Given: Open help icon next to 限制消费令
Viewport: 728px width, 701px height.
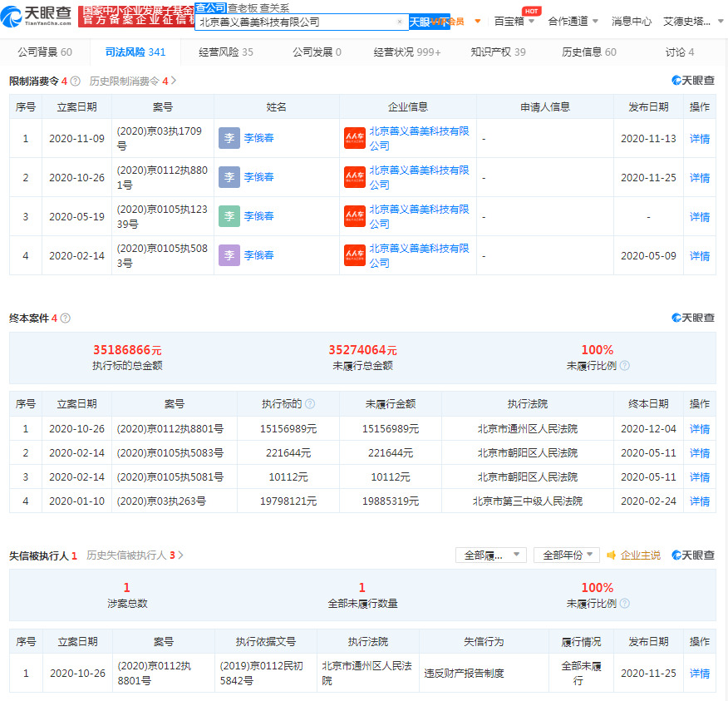Looking at the screenshot, I should [76, 81].
